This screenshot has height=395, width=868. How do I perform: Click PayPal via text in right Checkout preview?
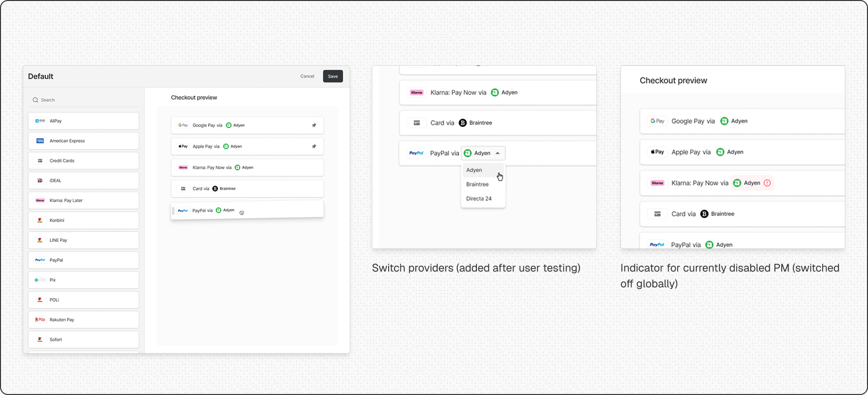686,245
